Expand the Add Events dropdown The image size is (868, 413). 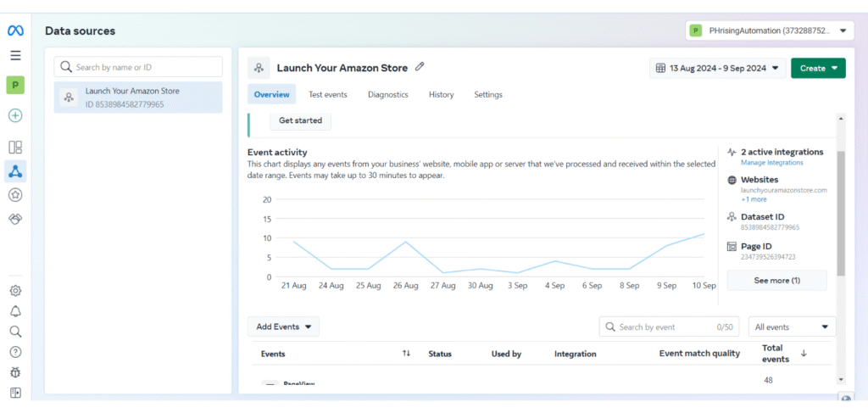[283, 326]
